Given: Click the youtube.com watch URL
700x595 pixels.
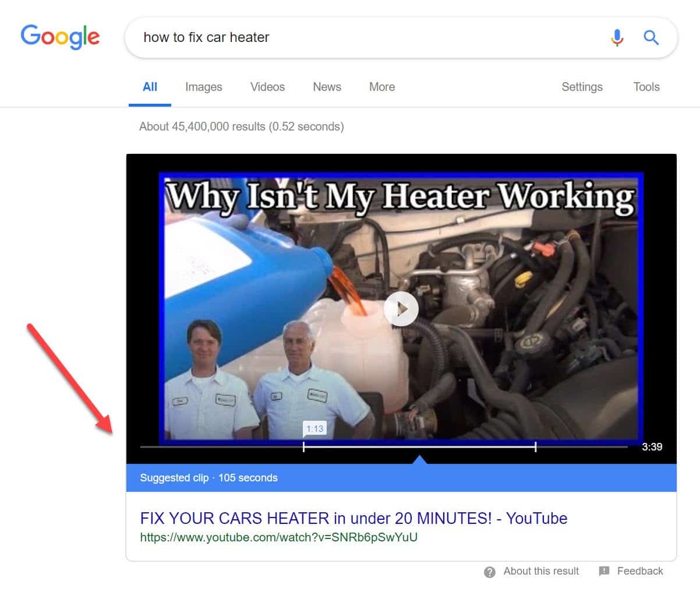Looking at the screenshot, I should (278, 537).
